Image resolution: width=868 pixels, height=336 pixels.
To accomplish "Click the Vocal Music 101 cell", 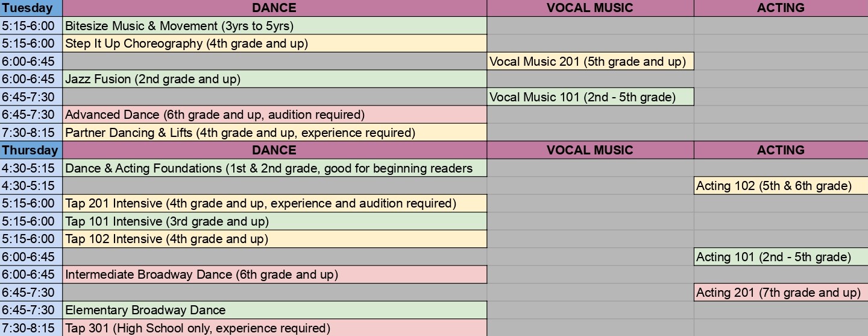I will pos(591,97).
